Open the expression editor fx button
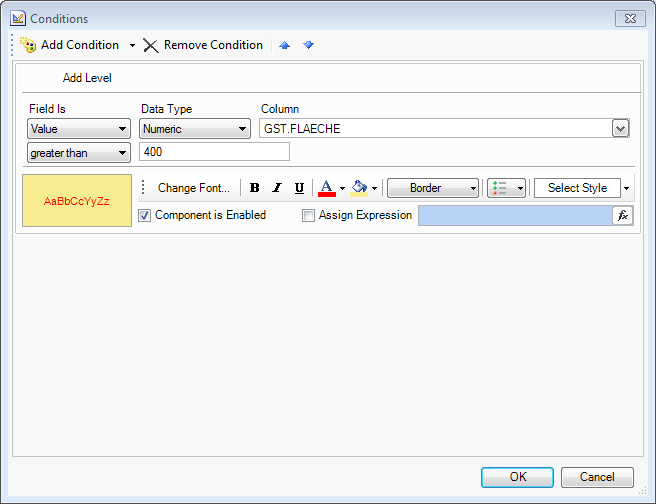The width and height of the screenshot is (656, 504). tap(622, 215)
